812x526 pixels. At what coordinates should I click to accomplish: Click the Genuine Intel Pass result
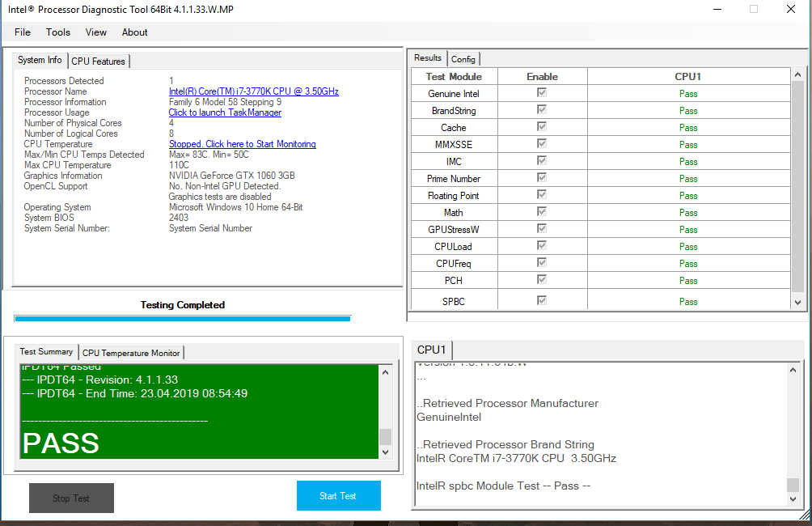688,94
